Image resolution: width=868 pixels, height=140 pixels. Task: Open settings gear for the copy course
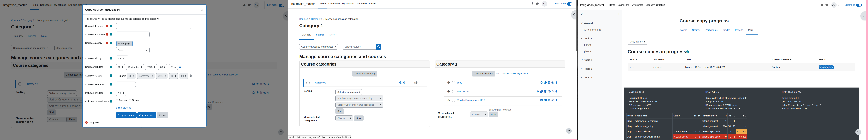[x=541, y=83]
